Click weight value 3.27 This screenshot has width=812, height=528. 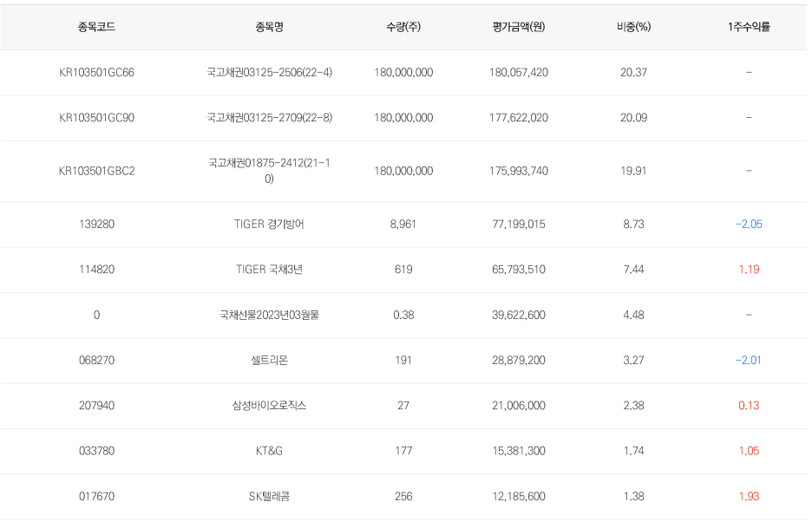633,361
